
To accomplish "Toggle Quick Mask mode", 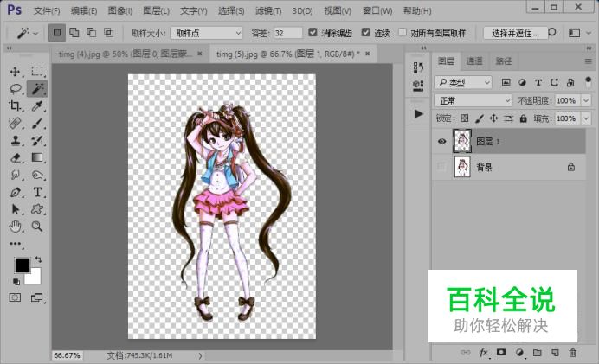I will 15,297.
